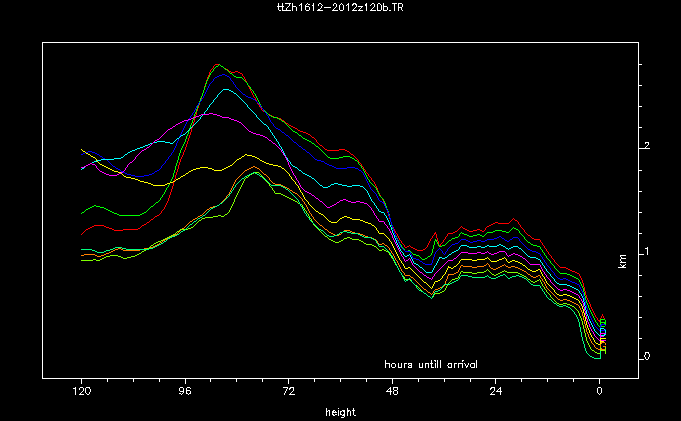Viewport: 681px width, 421px height.
Task: Click the 0 km label on right axis
Action: click(x=648, y=356)
